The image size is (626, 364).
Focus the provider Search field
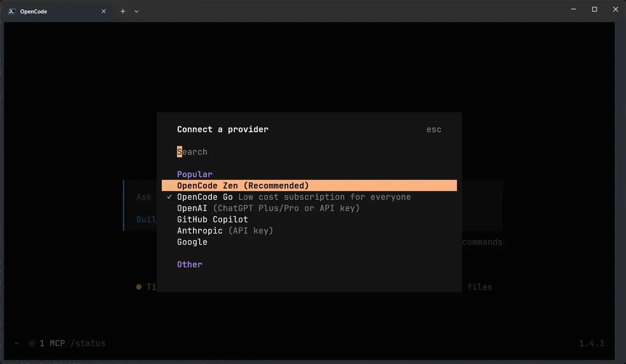[309, 152]
